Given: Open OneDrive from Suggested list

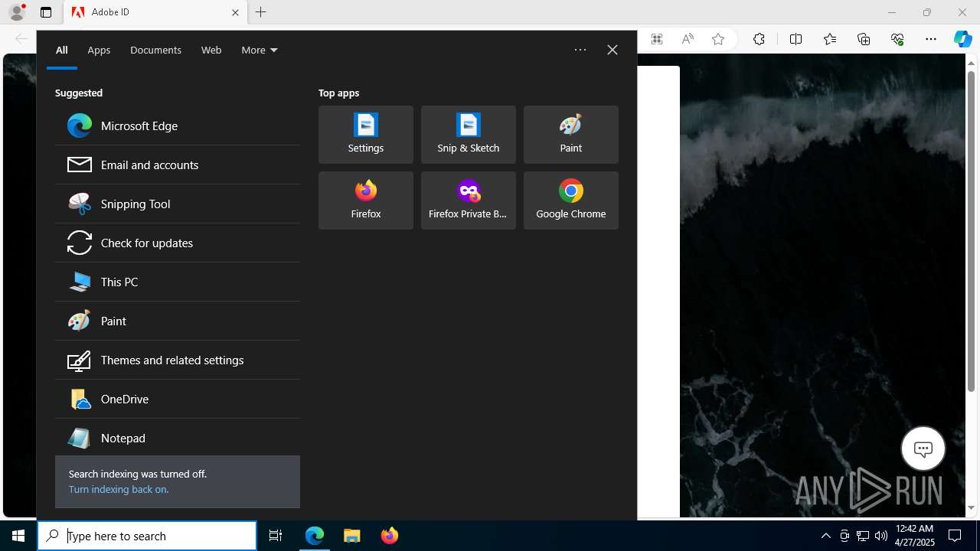Looking at the screenshot, I should (178, 399).
